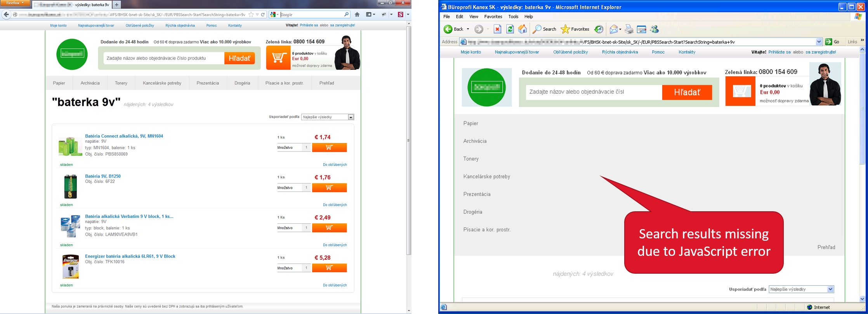Open History in Internet Explorer toolbar
Screen dimensions: 868x314
(599, 29)
